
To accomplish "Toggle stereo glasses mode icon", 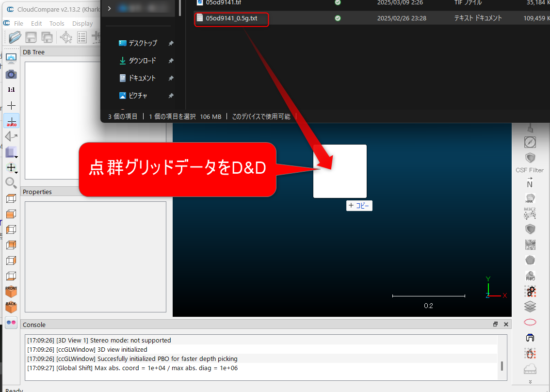I will point(11,323).
